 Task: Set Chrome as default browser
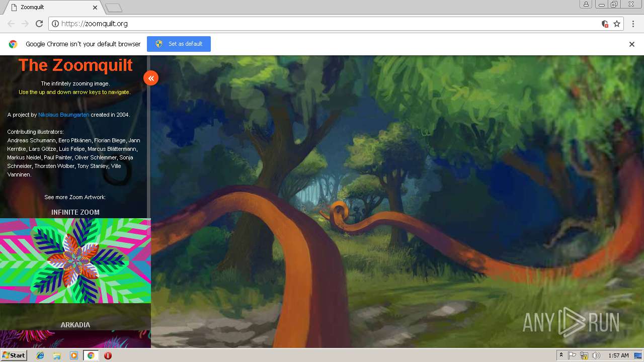pyautogui.click(x=179, y=44)
